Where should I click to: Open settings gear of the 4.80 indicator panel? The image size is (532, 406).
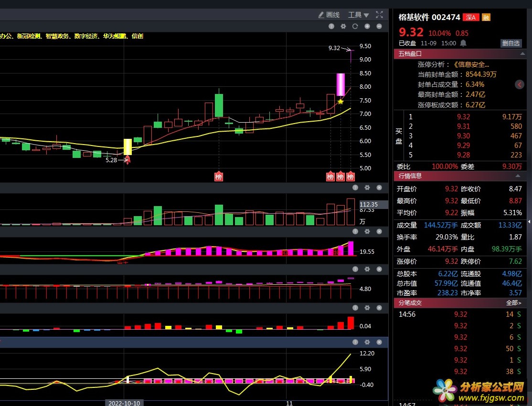(367, 269)
